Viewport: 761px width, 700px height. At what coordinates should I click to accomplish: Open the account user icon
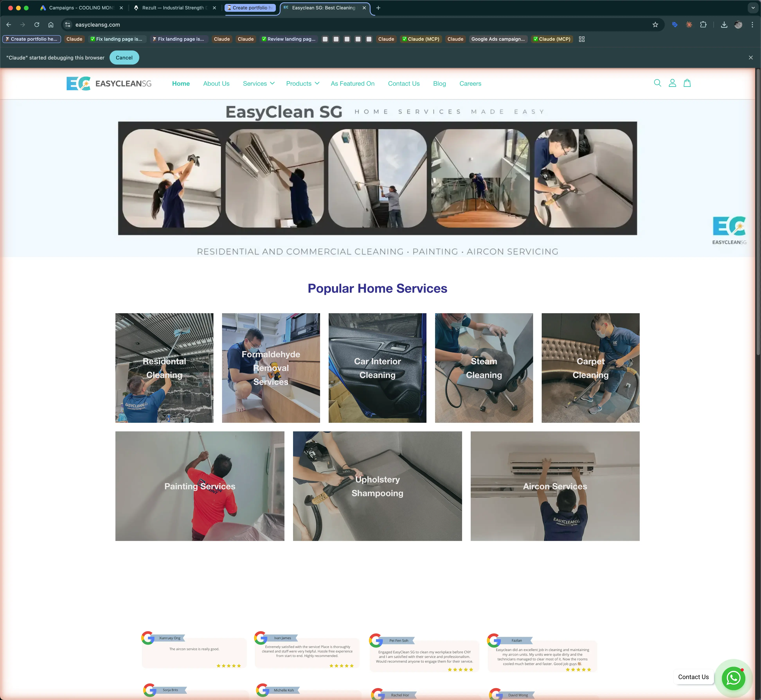tap(672, 83)
